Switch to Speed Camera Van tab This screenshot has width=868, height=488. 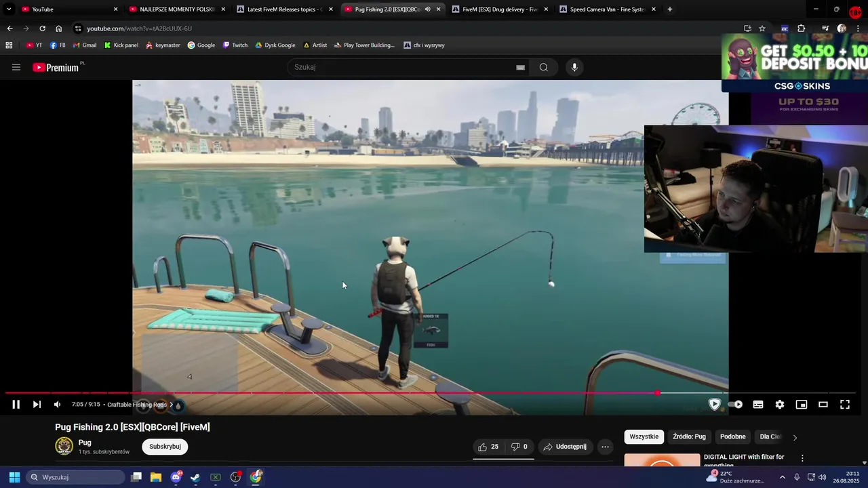pos(608,9)
